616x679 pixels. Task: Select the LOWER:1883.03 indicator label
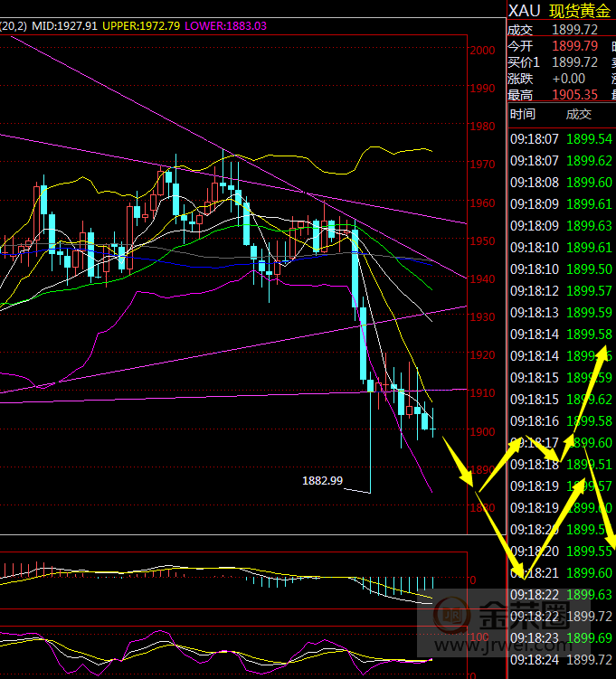coord(226,26)
